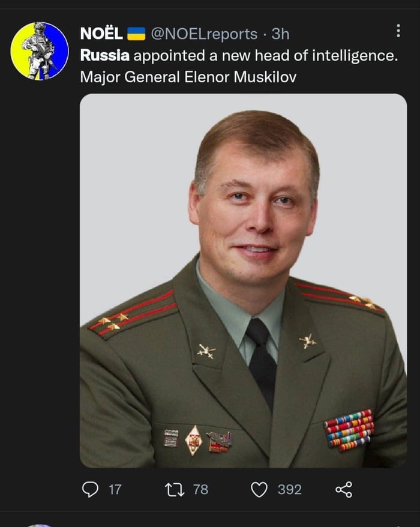This screenshot has width=420, height=527.
Task: Retweet the post using the arrows icon
Action: 175,489
